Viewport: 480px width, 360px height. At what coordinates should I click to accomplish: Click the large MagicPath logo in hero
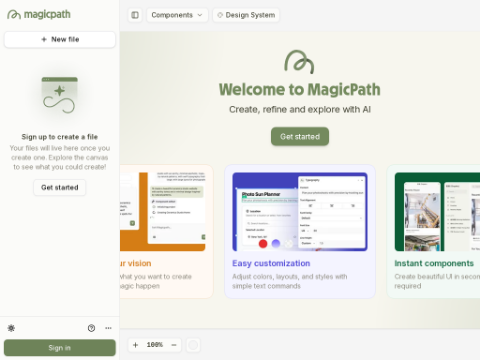coord(299,62)
